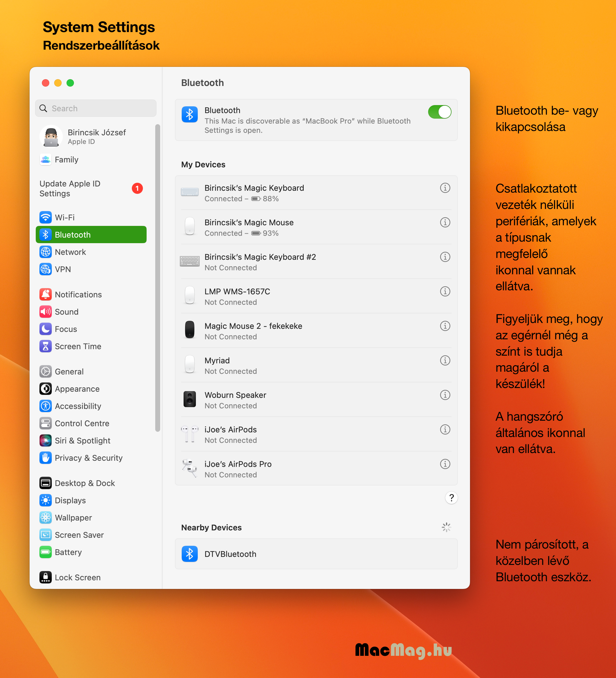The height and width of the screenshot is (678, 616).
Task: Toggle the Bluetooth switch off
Action: coord(439,112)
